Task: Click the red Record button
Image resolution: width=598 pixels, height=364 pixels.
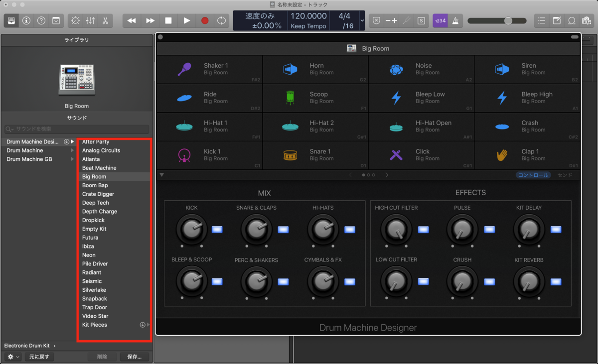Action: tap(205, 20)
